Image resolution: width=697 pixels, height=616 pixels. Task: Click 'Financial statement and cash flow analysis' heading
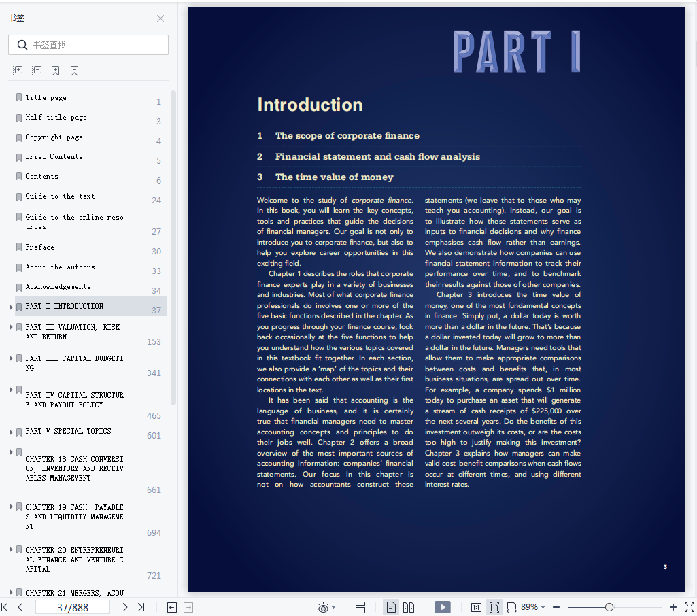pyautogui.click(x=377, y=156)
